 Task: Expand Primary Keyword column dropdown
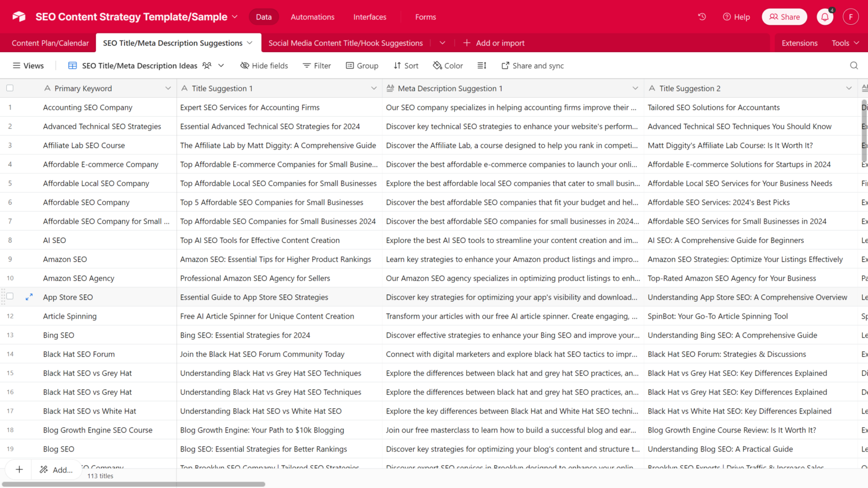tap(168, 88)
